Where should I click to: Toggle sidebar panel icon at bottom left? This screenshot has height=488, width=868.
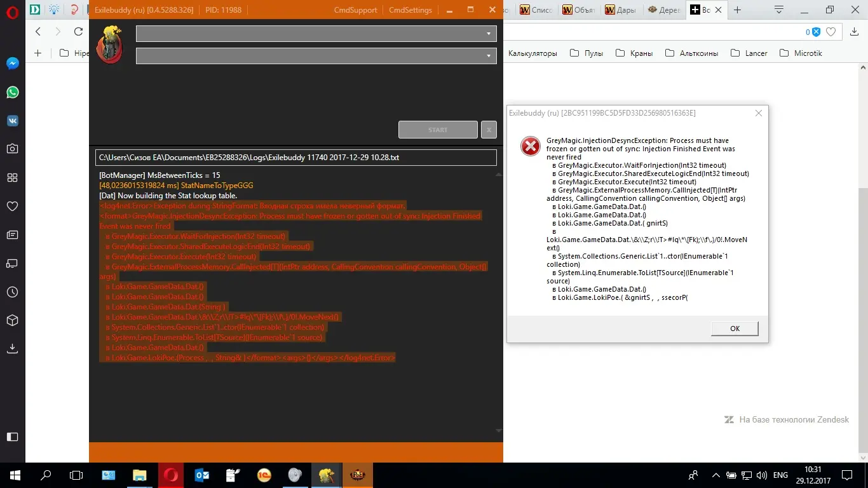pos(12,437)
